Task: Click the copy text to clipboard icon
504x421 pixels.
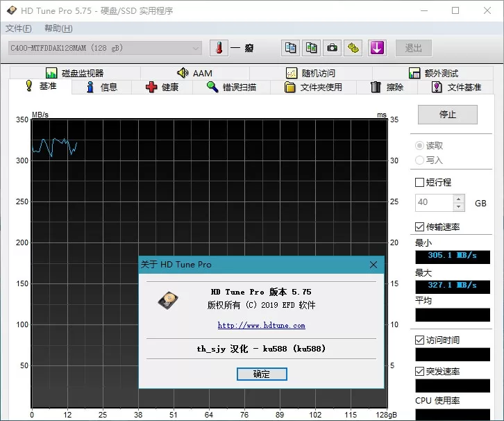Action: coord(291,48)
